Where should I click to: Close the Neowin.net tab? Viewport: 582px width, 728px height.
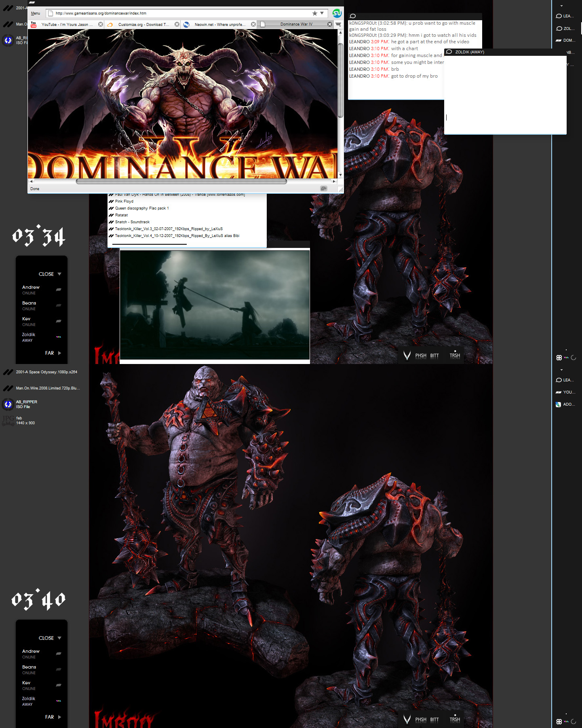(253, 24)
